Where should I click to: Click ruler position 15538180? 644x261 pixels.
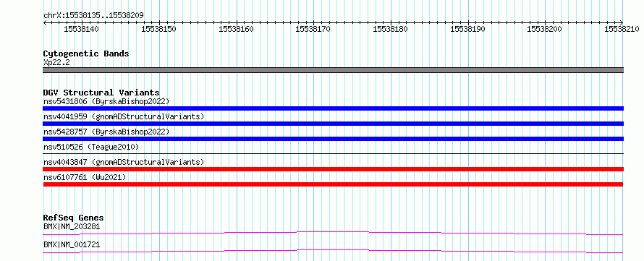point(390,29)
